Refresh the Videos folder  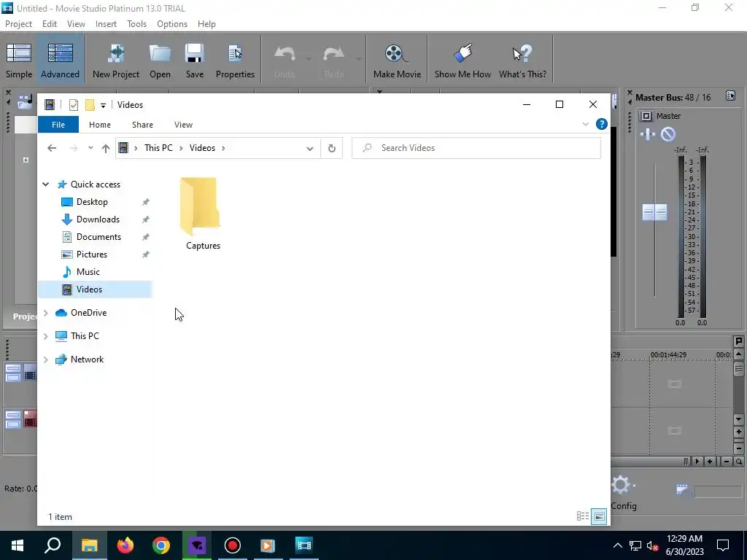pos(332,148)
